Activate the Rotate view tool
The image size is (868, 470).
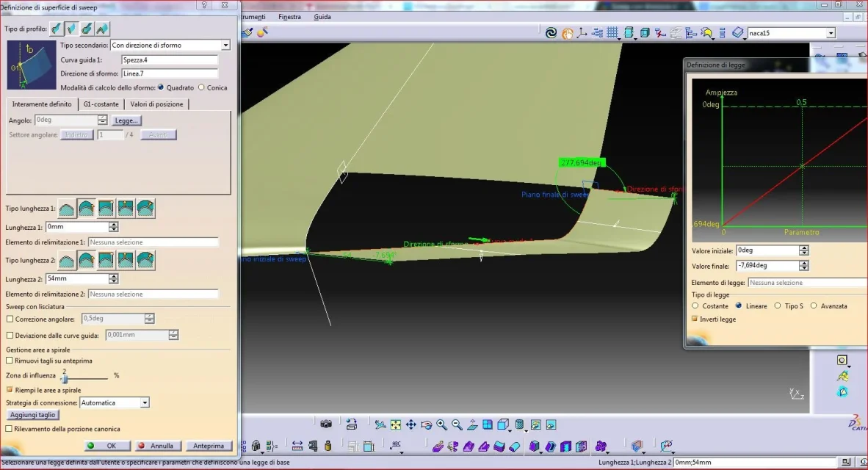(426, 424)
